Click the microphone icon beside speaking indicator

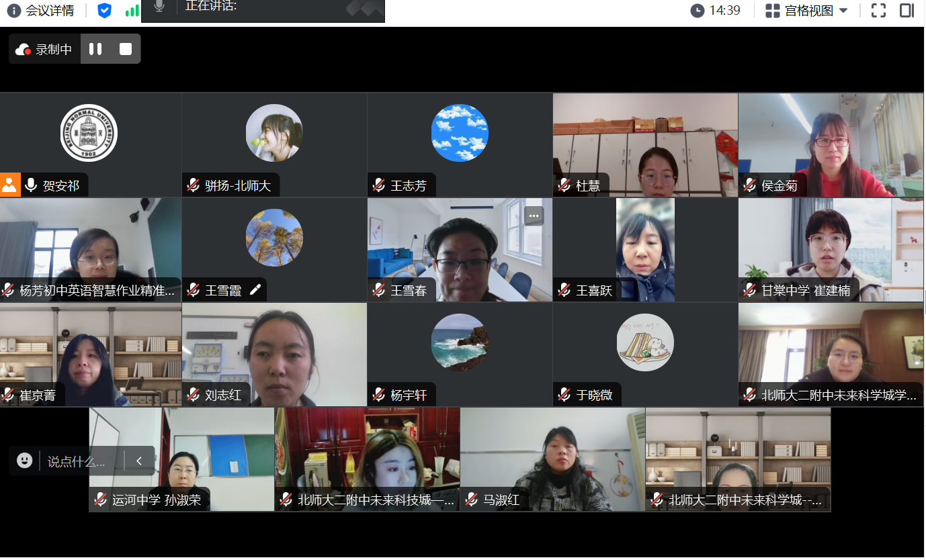point(159,7)
